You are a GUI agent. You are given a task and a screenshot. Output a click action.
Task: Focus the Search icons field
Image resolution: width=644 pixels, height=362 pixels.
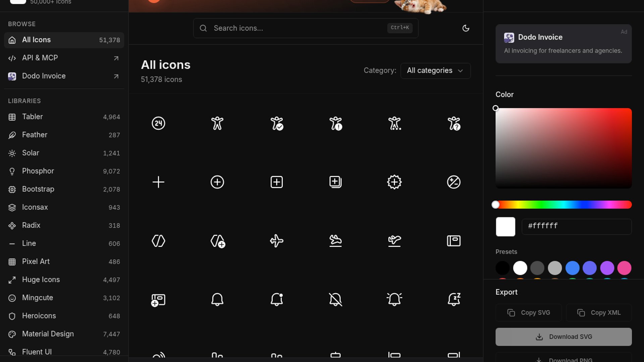306,28
